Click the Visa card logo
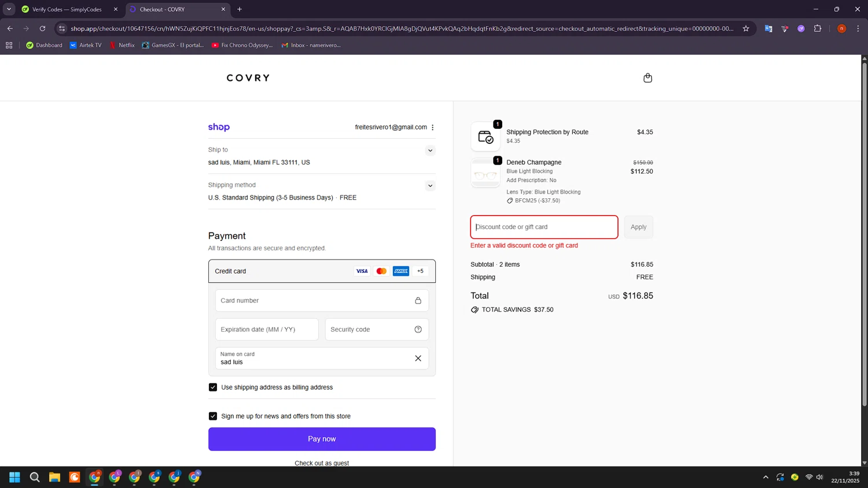The height and width of the screenshot is (488, 868). click(x=362, y=271)
